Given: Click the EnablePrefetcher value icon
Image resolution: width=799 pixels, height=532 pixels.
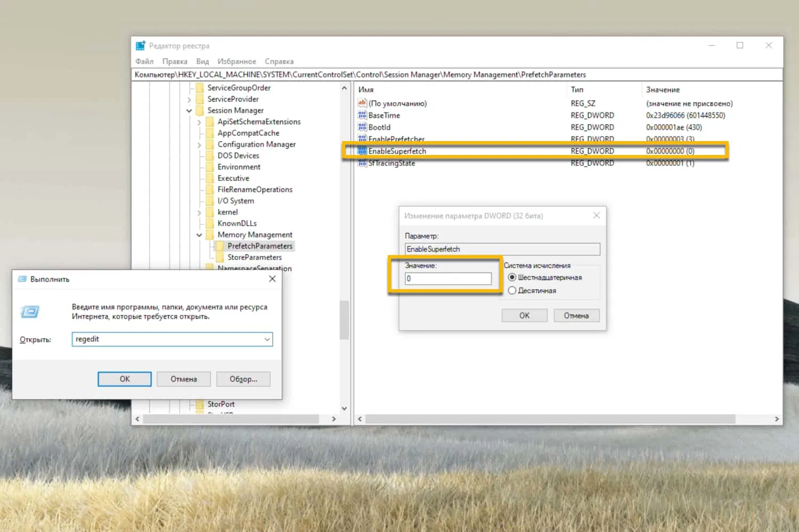Looking at the screenshot, I should (x=363, y=139).
